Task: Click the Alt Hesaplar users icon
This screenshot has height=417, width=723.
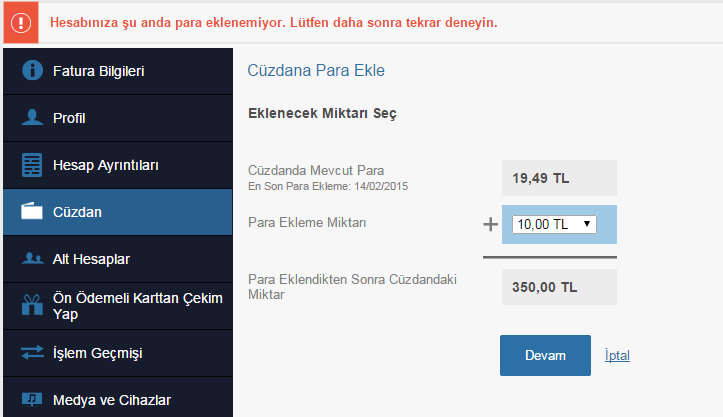Action: tap(32, 259)
